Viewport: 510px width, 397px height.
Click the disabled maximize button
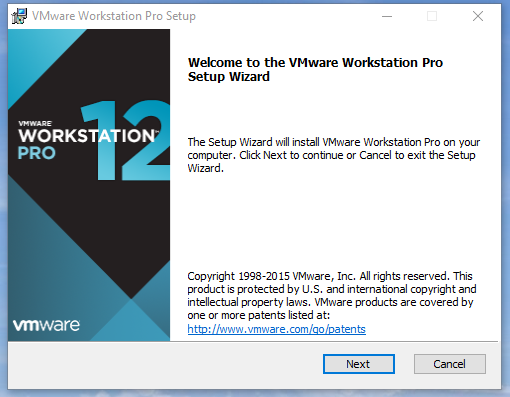pyautogui.click(x=432, y=16)
